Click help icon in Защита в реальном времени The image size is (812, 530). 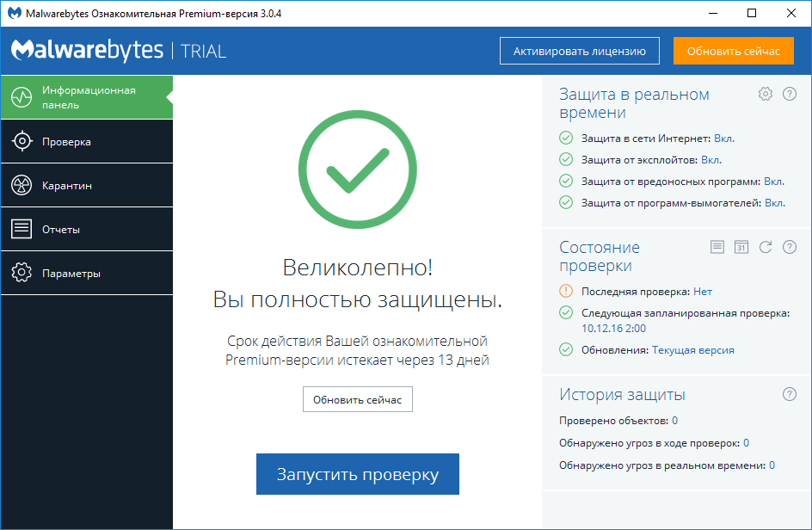pos(790,94)
